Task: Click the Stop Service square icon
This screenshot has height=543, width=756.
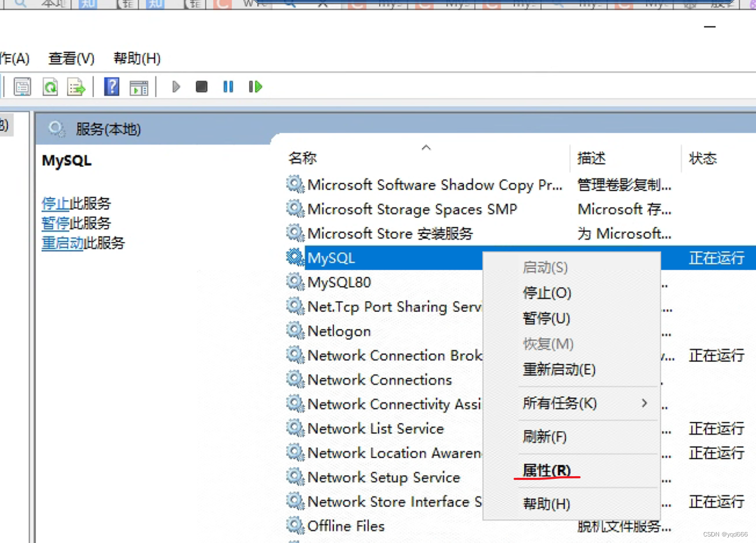Action: (202, 87)
